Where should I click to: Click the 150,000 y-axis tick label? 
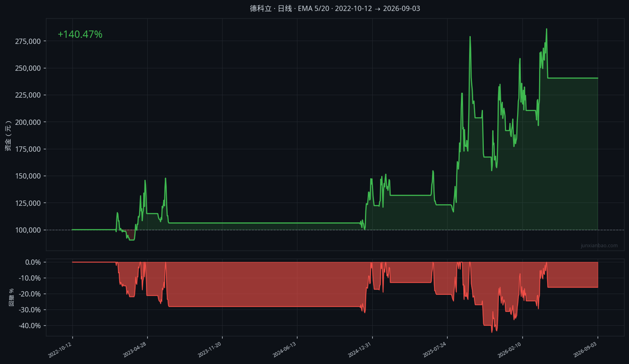[28, 176]
